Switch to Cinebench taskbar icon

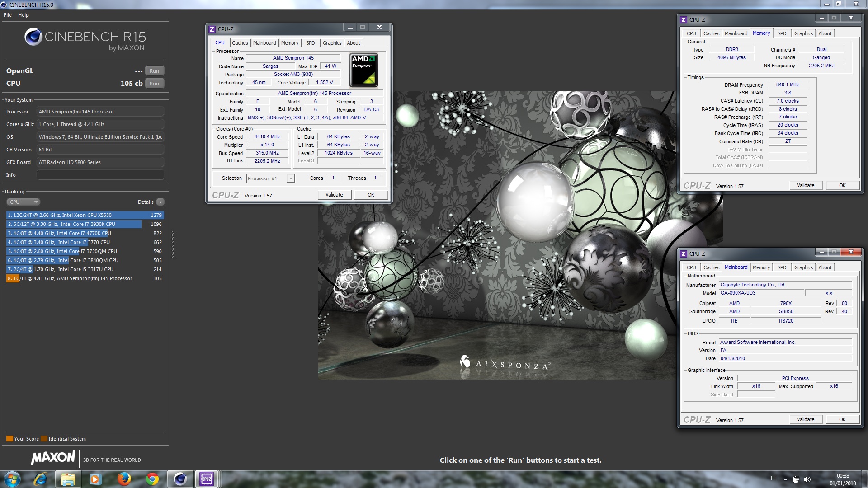click(x=180, y=479)
